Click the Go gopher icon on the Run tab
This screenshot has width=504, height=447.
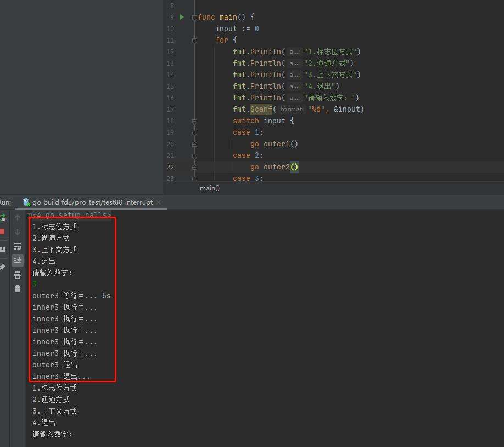coord(26,202)
